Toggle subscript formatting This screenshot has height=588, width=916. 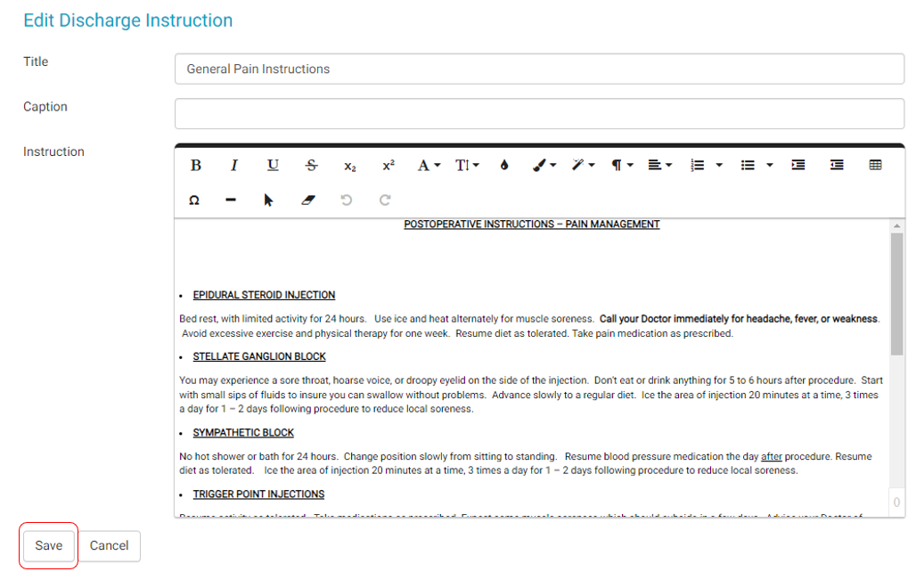tap(350, 166)
